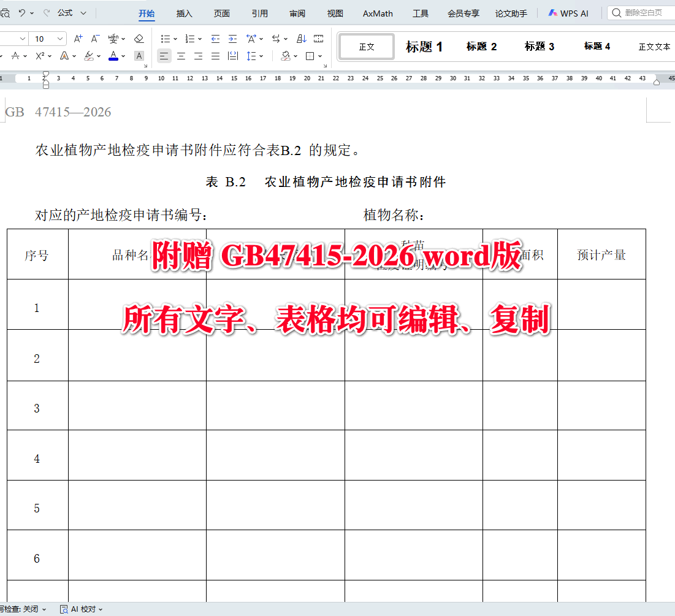Switch to the 开始 ribbon tab
This screenshot has height=616, width=675.
147,13
